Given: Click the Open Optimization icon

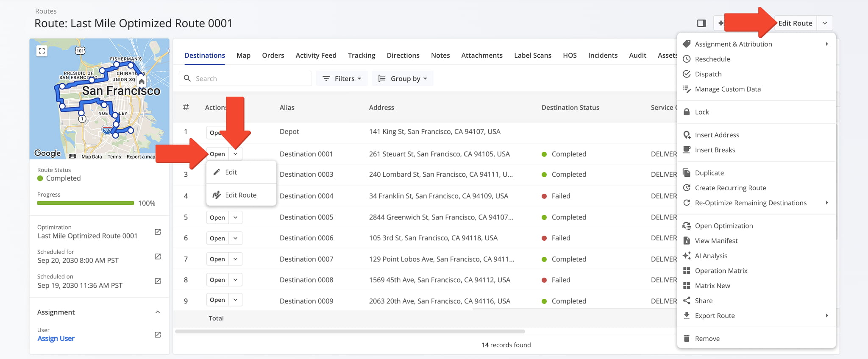Looking at the screenshot, I should pos(687,225).
